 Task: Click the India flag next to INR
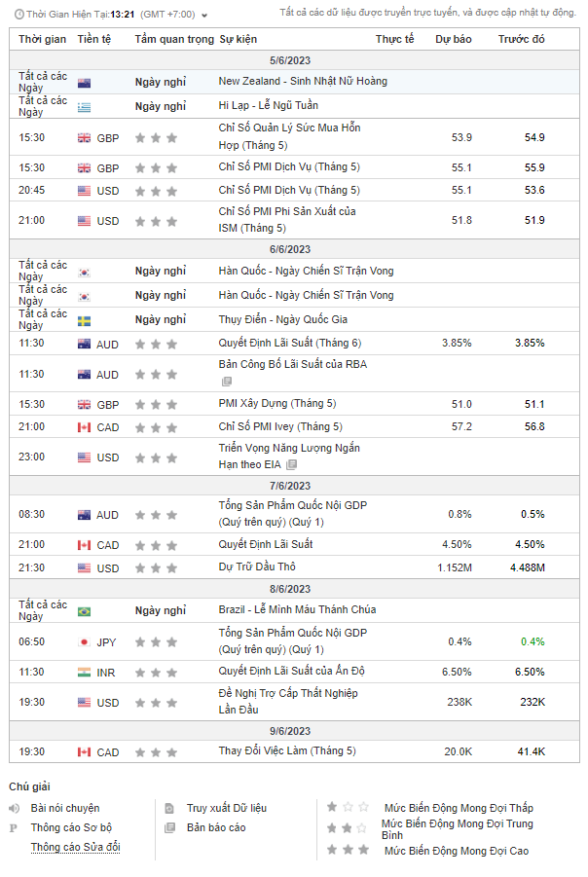[84, 673]
